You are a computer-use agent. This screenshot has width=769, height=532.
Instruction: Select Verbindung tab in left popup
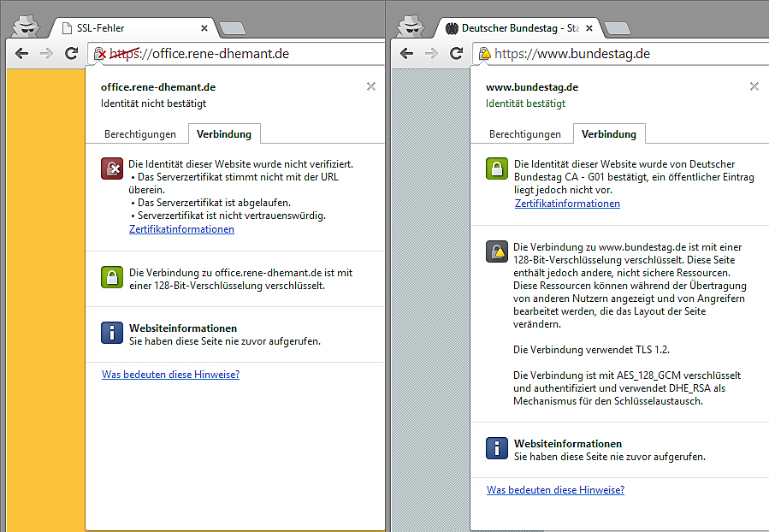click(224, 134)
